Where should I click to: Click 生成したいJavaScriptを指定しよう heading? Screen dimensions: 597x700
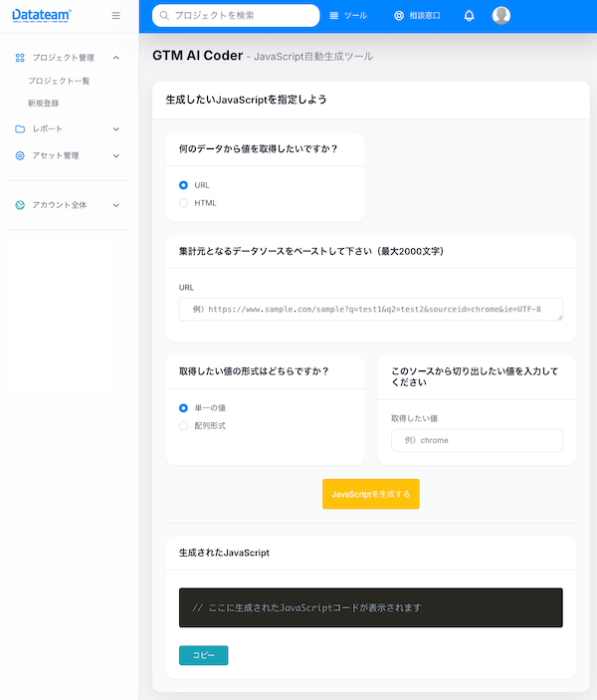(x=246, y=100)
